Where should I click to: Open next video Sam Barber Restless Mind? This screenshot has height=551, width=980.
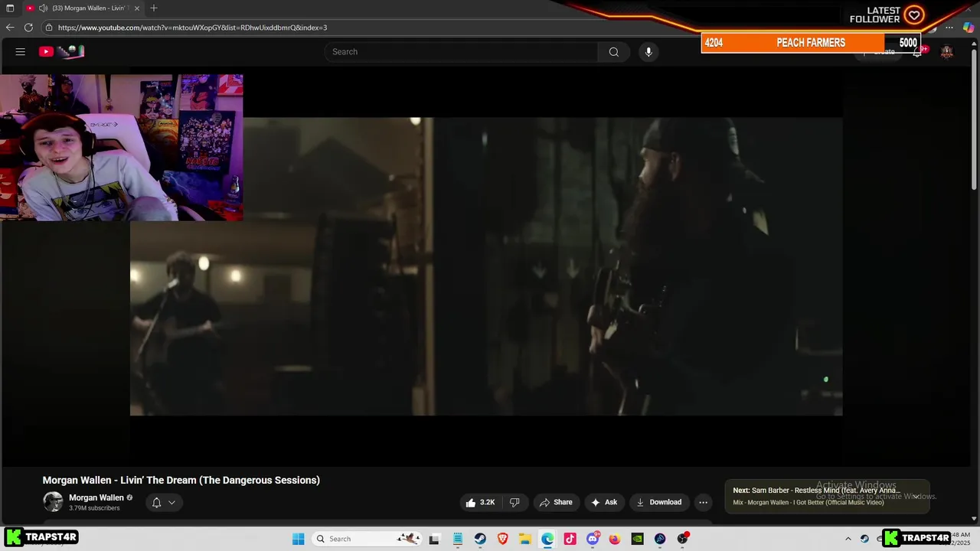tap(816, 491)
